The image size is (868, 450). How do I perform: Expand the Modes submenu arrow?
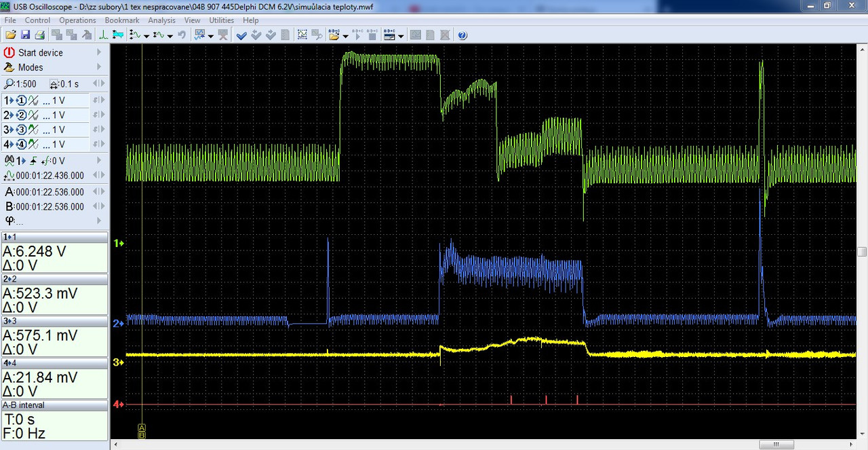(x=99, y=67)
